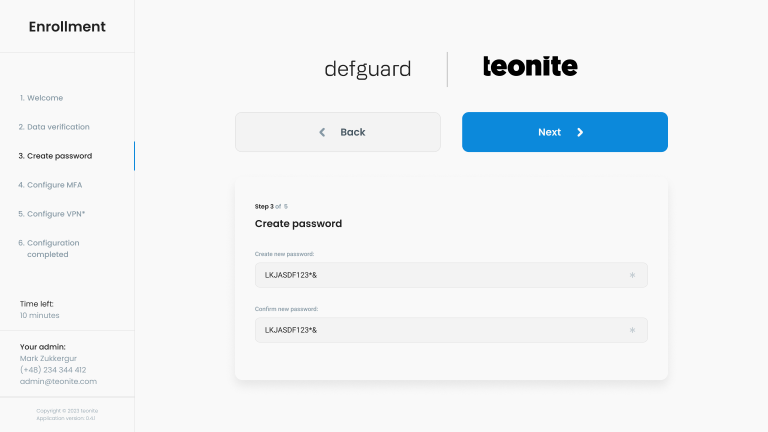Click the admin email admin@teonite.com

point(58,381)
